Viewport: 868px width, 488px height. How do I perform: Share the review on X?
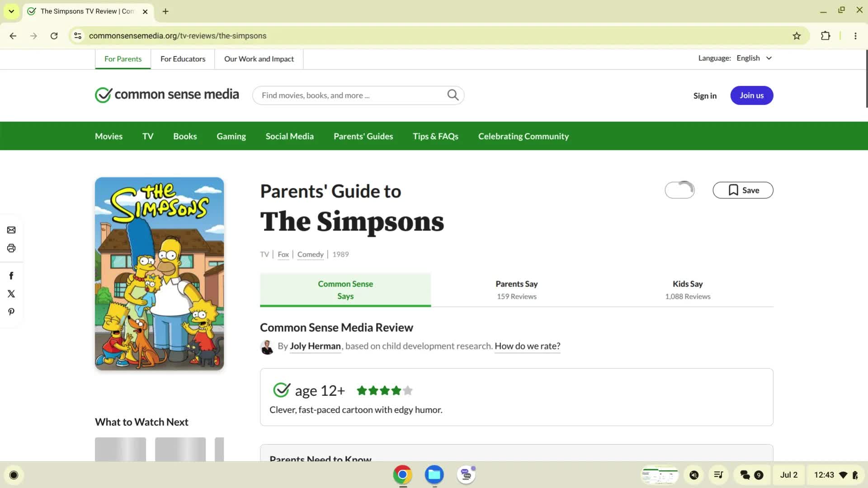pyautogui.click(x=11, y=294)
